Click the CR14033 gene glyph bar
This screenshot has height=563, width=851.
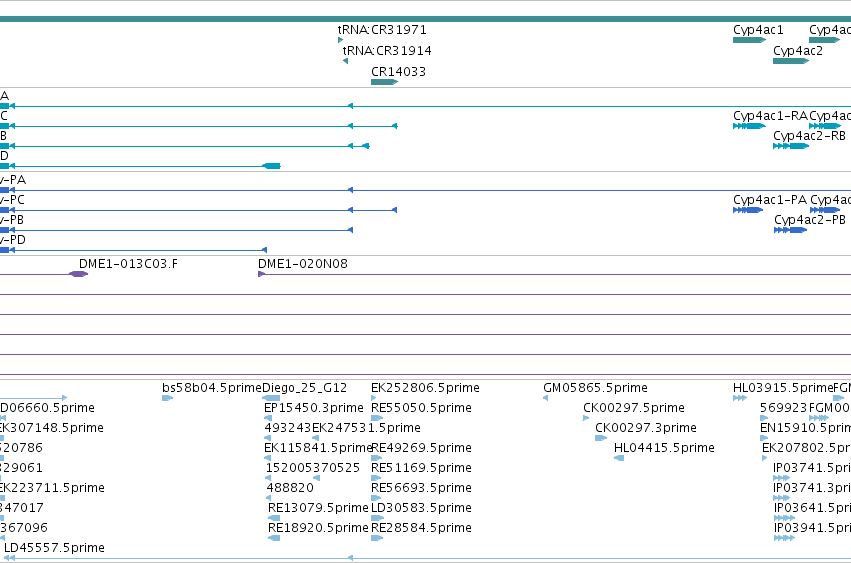384,82
